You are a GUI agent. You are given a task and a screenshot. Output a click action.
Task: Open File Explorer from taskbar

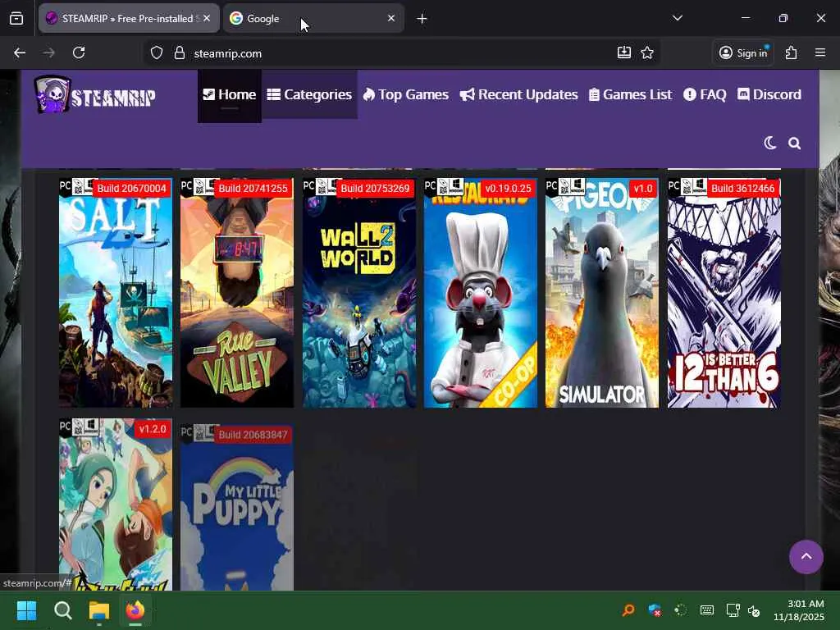99,610
